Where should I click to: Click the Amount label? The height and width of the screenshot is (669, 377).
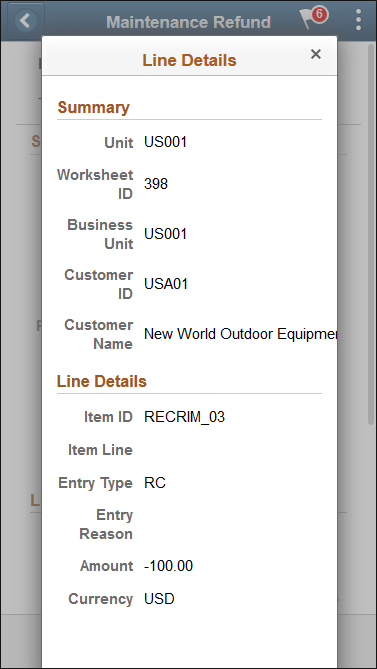tap(107, 566)
